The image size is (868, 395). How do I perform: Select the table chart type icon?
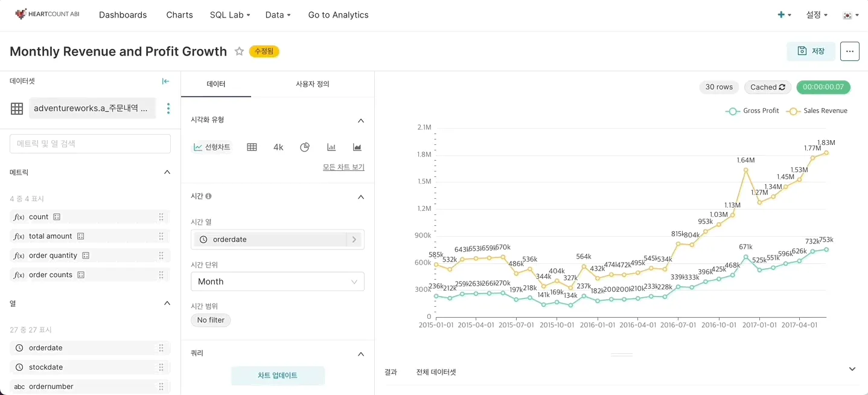click(x=252, y=147)
